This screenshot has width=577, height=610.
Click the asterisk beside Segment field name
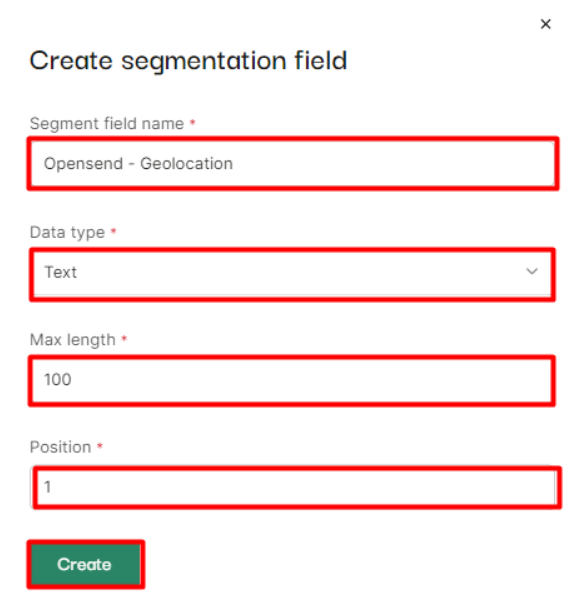[x=192, y=123]
